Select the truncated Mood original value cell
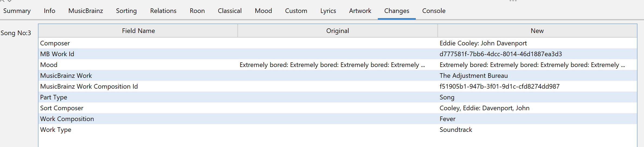644x147 pixels. tap(337, 65)
